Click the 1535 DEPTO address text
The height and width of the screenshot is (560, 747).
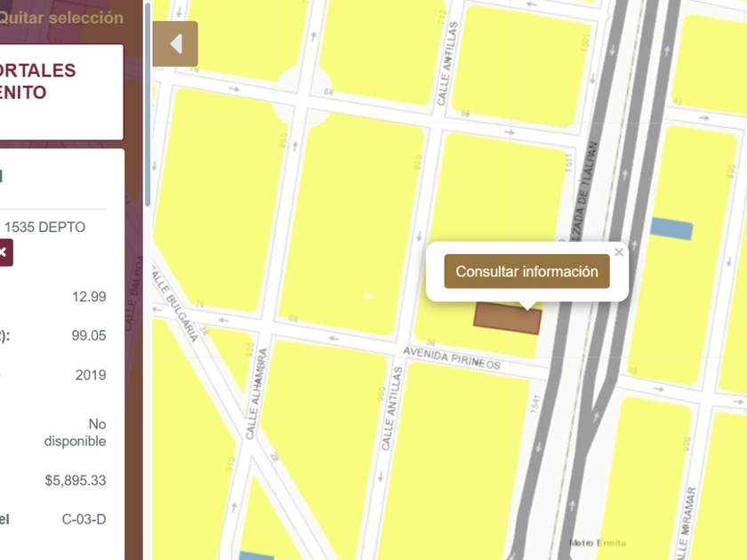click(44, 228)
